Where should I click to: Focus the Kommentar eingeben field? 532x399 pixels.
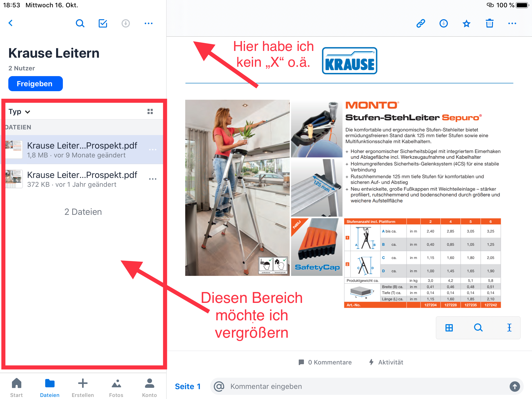point(367,387)
